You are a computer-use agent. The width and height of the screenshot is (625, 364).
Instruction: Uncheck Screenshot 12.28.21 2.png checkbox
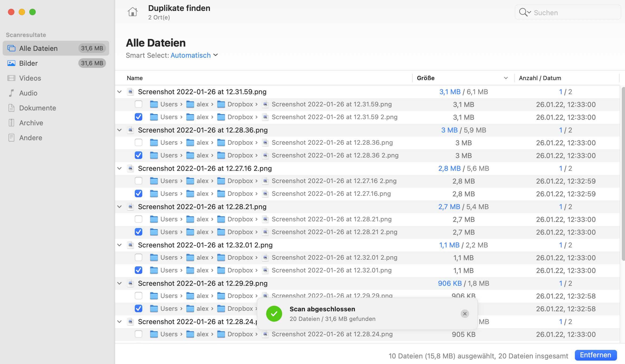(x=139, y=232)
